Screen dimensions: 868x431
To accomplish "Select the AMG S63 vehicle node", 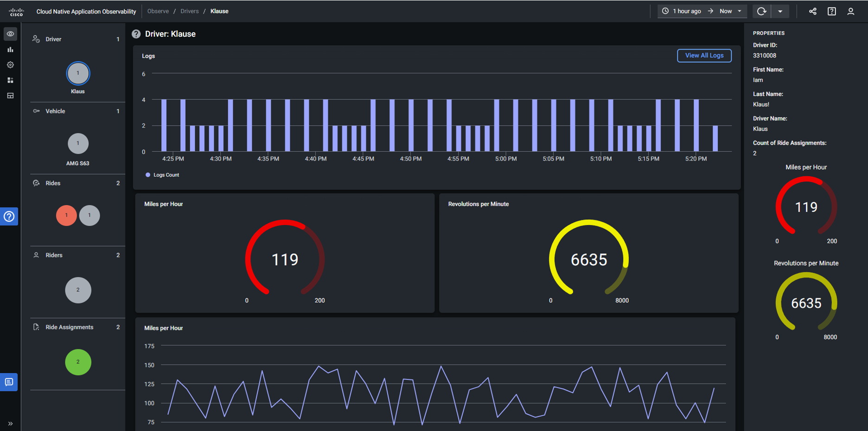I will pyautogui.click(x=78, y=143).
